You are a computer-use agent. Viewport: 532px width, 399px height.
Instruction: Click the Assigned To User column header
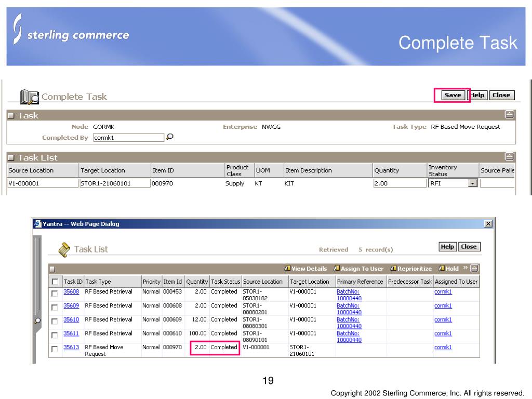tap(456, 282)
